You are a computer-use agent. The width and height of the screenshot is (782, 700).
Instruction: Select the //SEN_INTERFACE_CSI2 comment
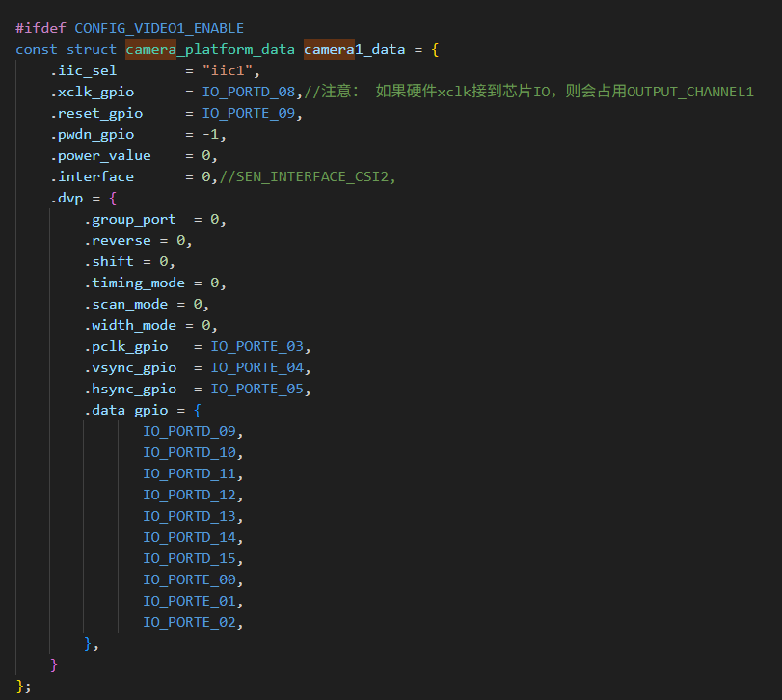click(308, 177)
